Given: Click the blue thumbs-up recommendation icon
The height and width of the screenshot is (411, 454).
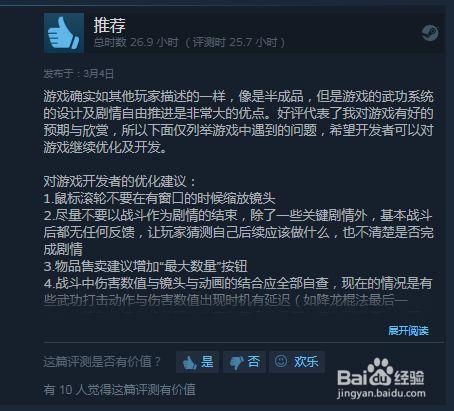Looking at the screenshot, I should (x=64, y=33).
